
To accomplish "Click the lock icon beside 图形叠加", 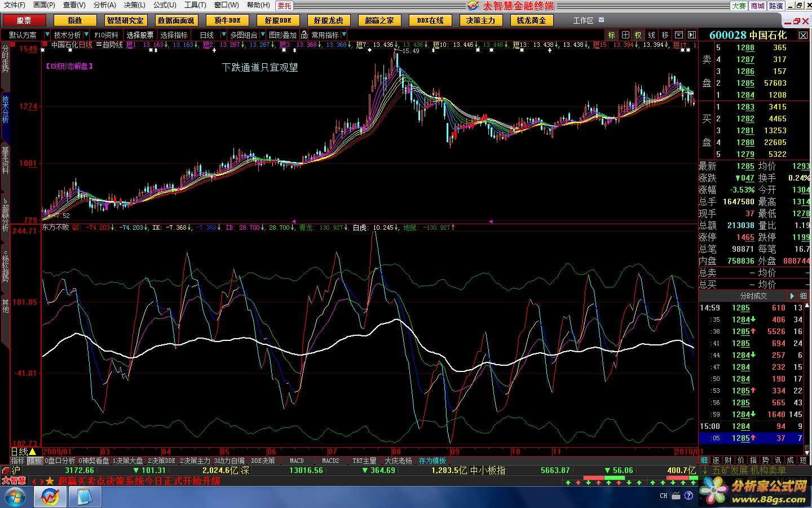I will pyautogui.click(x=304, y=35).
